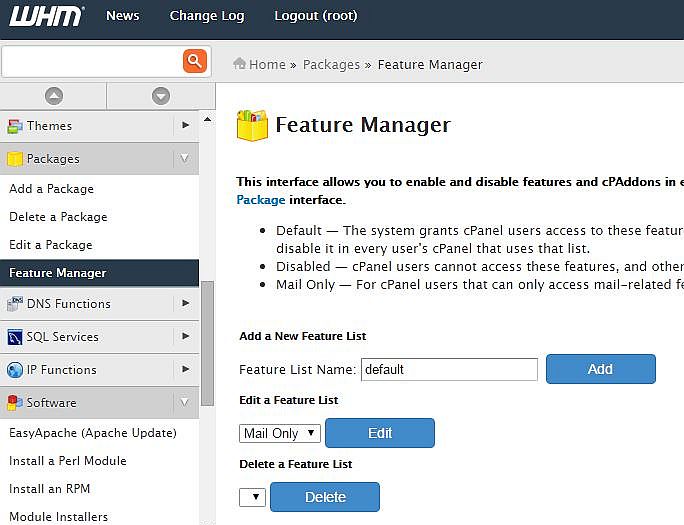Click the Feature List Name input field
The width and height of the screenshot is (684, 525).
(449, 369)
